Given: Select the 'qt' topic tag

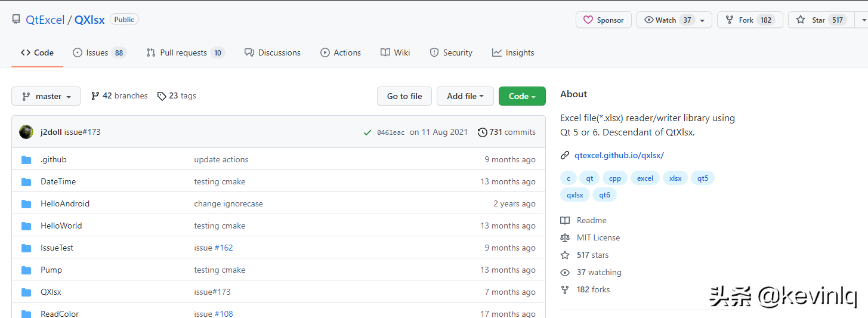Looking at the screenshot, I should [x=589, y=178].
